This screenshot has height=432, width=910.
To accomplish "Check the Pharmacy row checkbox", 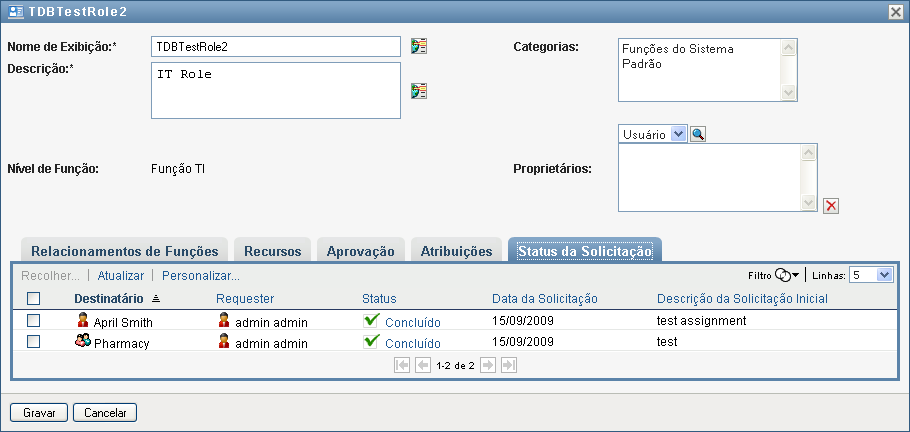I will coord(34,342).
